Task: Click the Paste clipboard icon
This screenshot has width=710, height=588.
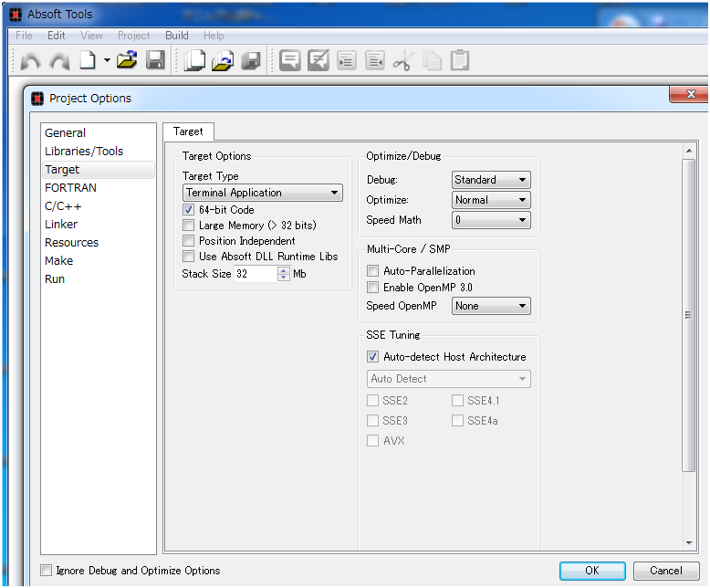Action: click(460, 59)
